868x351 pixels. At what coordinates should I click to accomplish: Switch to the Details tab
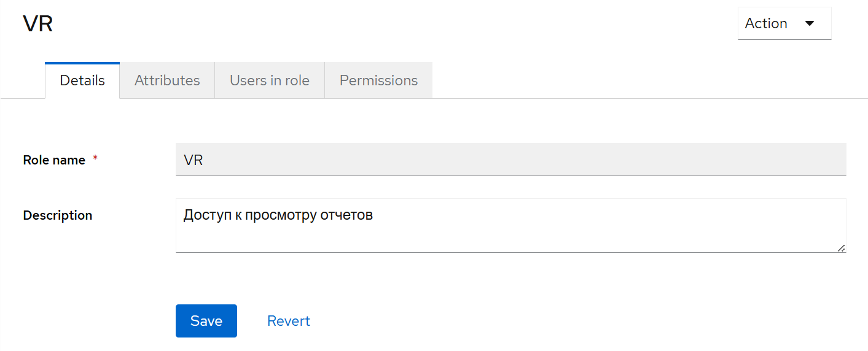tap(82, 80)
